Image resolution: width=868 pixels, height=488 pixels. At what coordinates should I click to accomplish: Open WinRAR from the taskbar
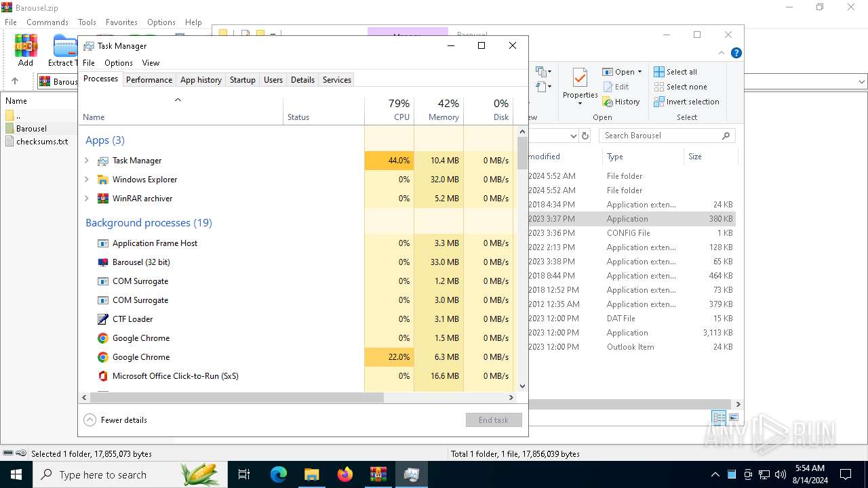pos(378,474)
